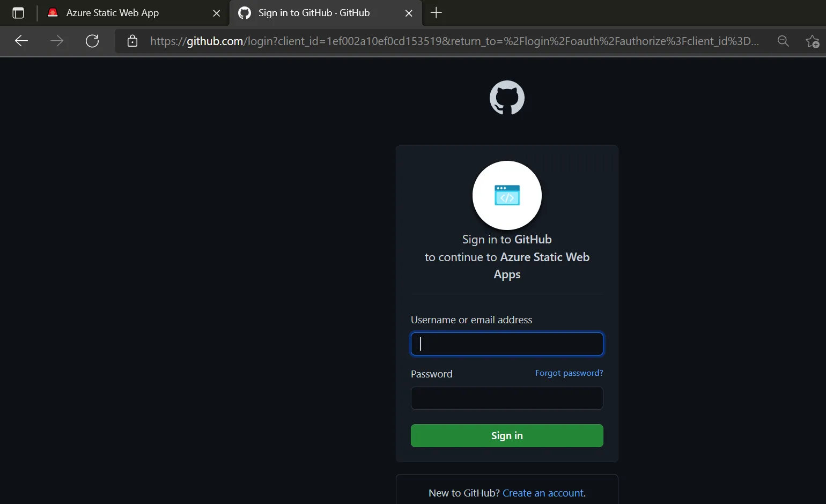Click the forward navigation arrow
The image size is (826, 504).
click(x=56, y=41)
